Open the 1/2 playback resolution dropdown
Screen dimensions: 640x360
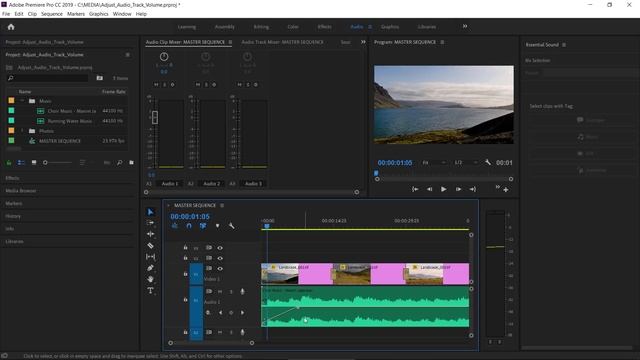click(466, 162)
